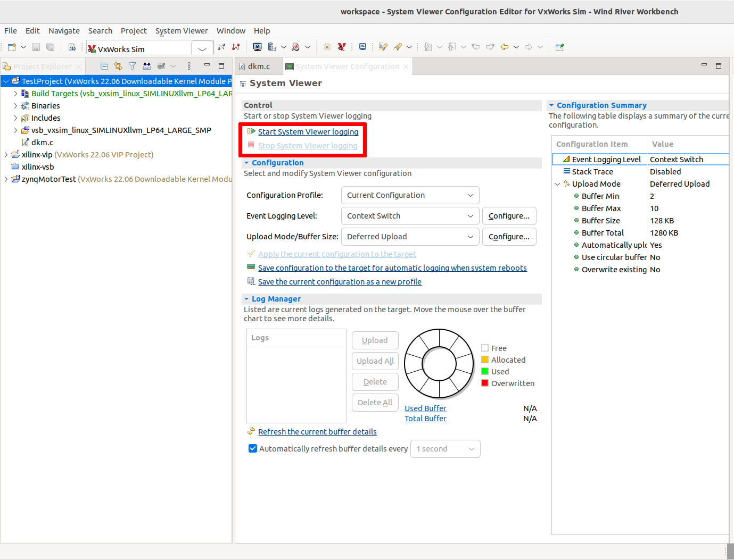The height and width of the screenshot is (560, 734).
Task: Click the Allocated yellow legend swatch
Action: pos(485,360)
